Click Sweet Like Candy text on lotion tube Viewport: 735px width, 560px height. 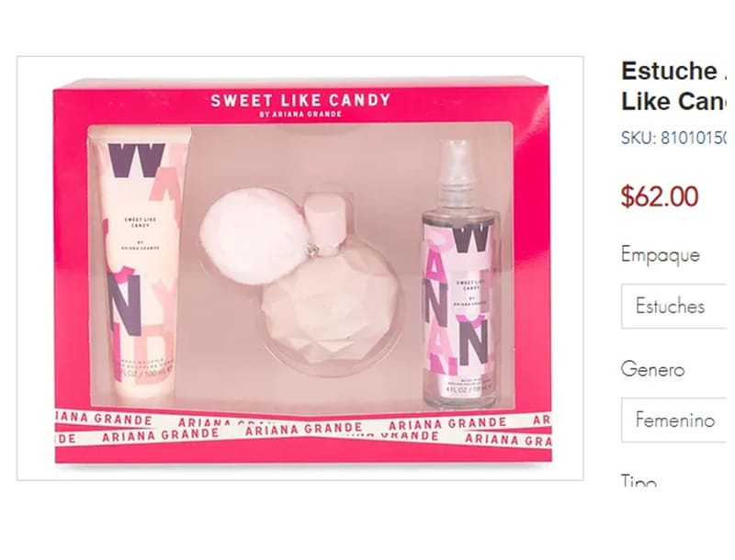[141, 222]
